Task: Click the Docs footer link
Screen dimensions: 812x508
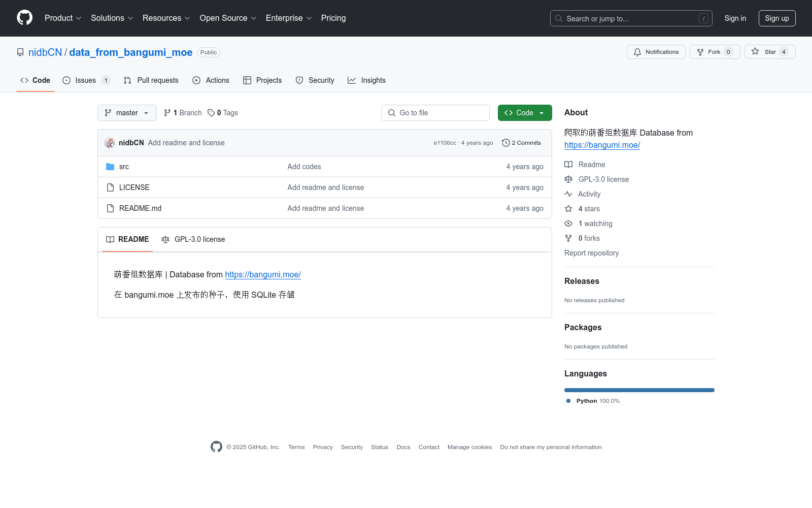Action: 403,447
